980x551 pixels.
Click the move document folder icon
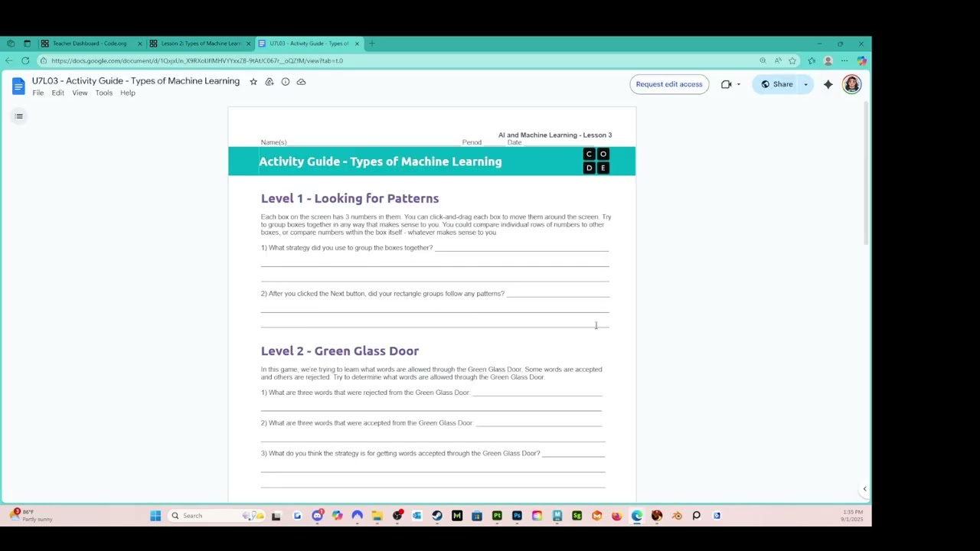pyautogui.click(x=269, y=82)
